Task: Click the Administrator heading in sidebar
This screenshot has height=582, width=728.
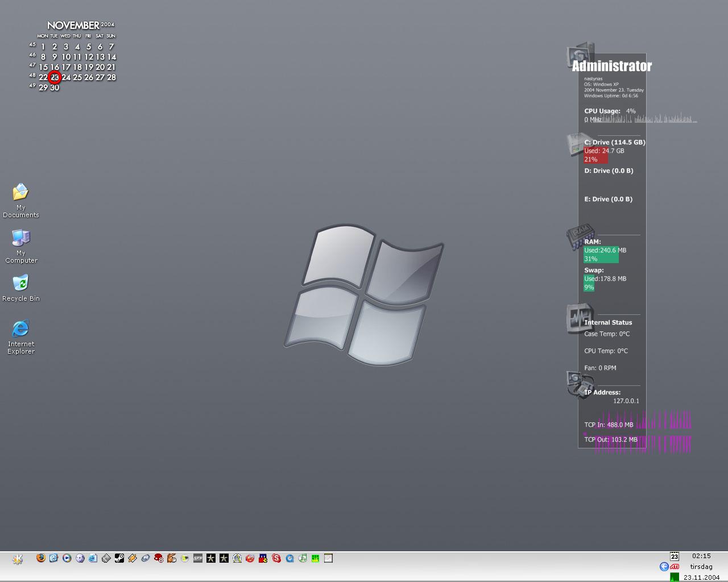Action: point(611,66)
